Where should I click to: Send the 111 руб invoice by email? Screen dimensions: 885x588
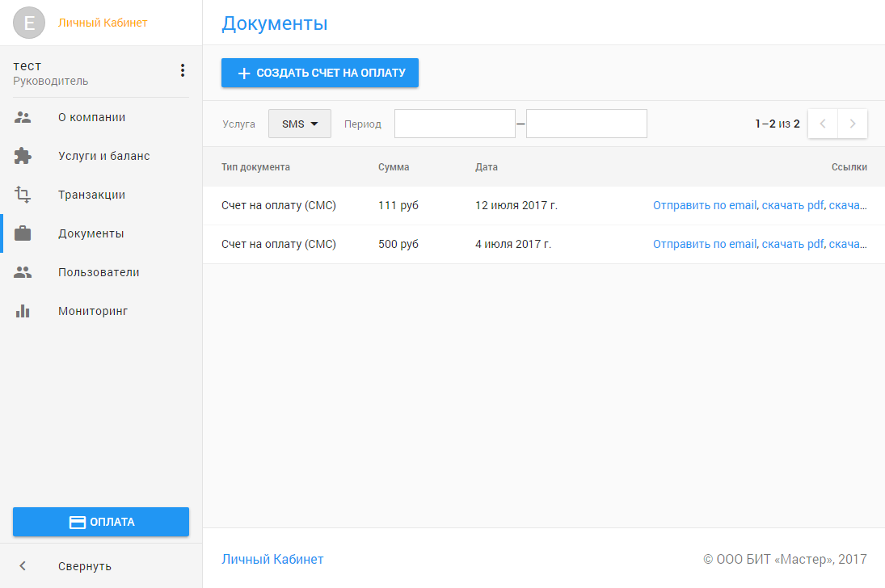tap(705, 205)
